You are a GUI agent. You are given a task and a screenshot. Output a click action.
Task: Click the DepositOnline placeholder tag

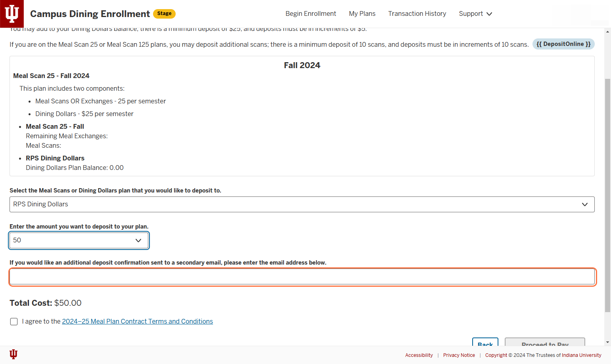(563, 44)
